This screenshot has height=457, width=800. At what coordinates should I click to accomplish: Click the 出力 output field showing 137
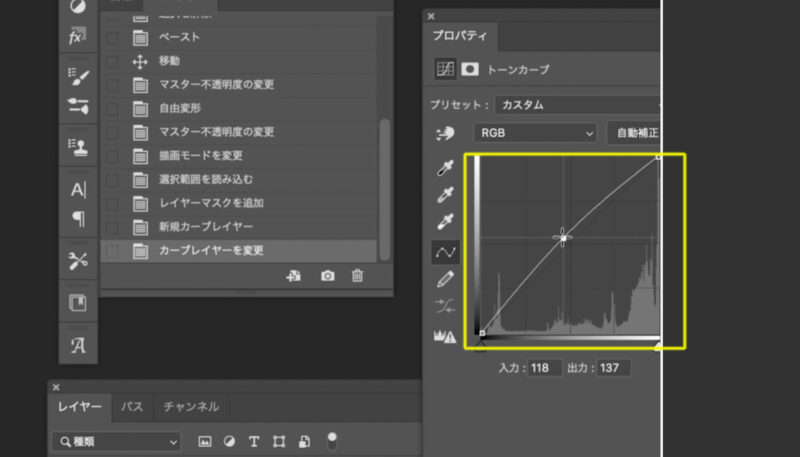pos(614,368)
